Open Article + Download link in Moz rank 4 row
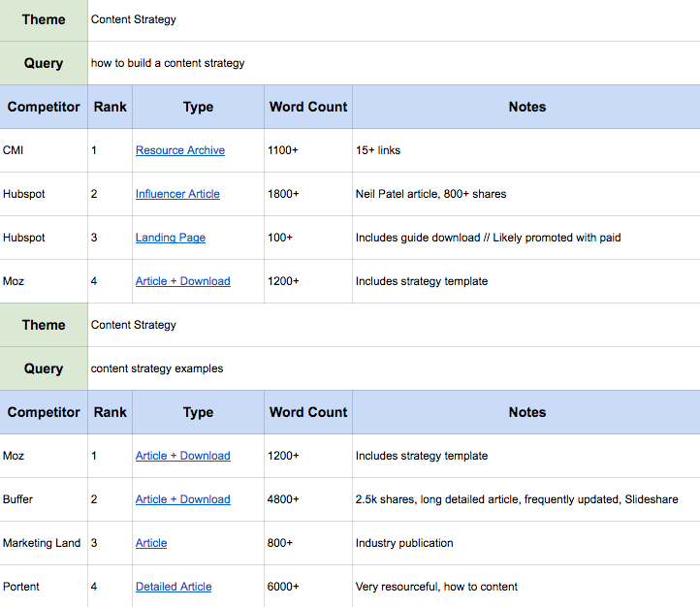 point(183,281)
